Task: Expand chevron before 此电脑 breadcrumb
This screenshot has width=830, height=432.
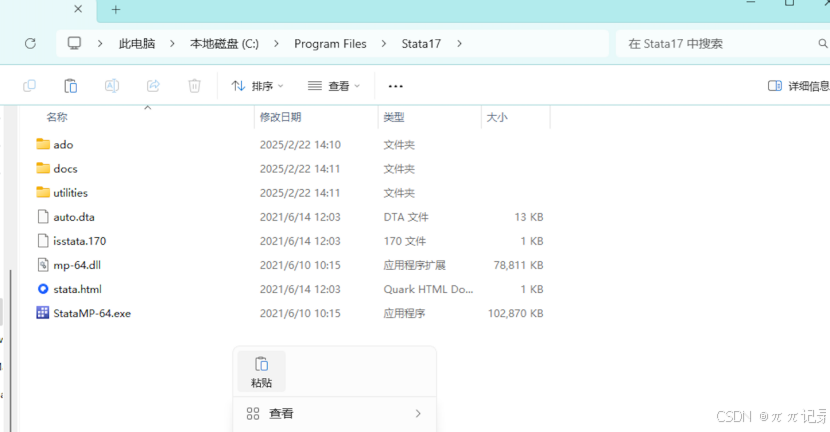Action: point(100,43)
